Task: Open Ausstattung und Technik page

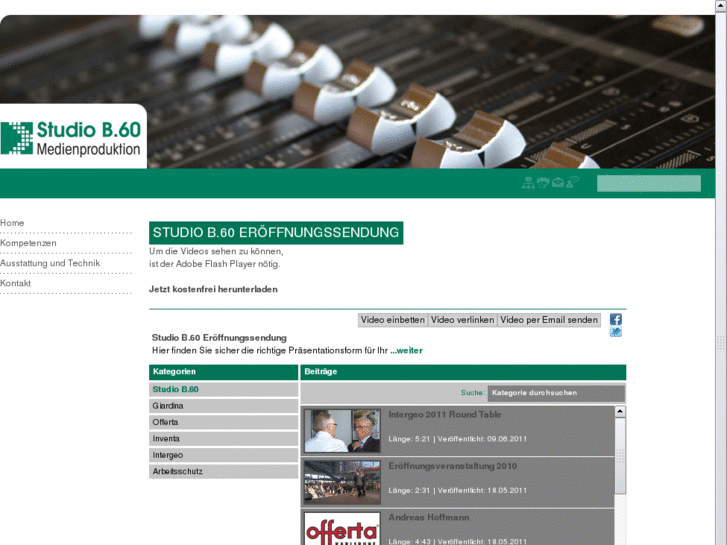Action: (50, 263)
